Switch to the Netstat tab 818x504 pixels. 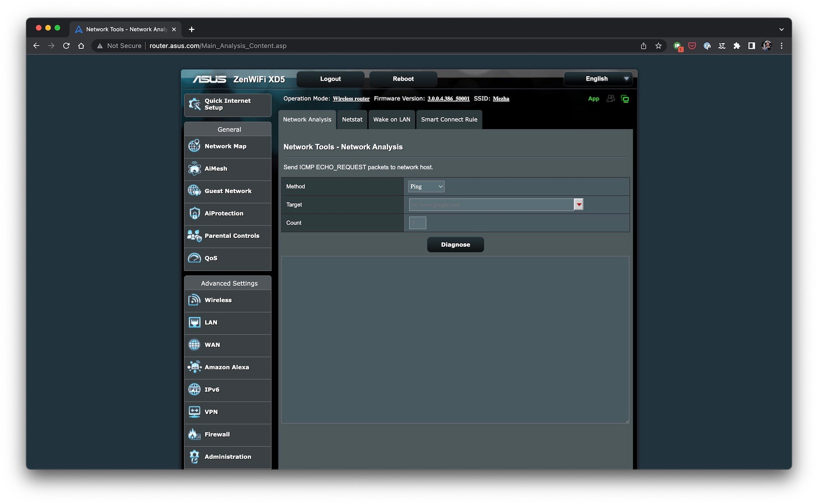coord(352,119)
